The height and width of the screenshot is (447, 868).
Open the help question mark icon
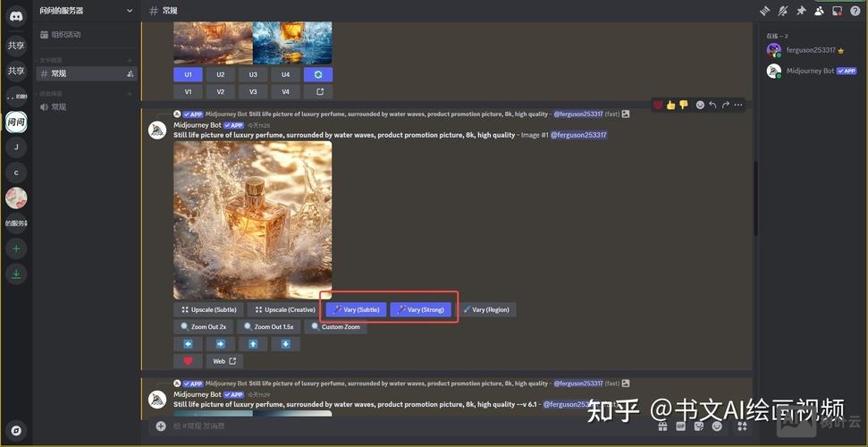pos(855,11)
